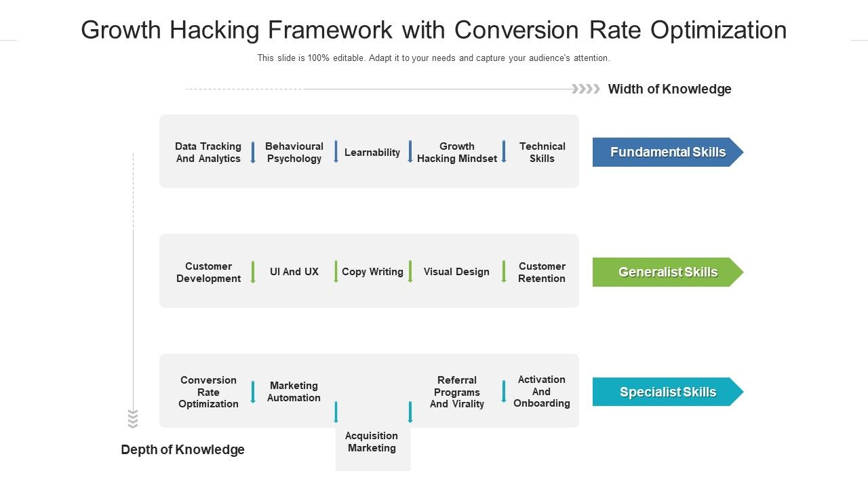Select the Acquisition Marketing box
The image size is (868, 488).
tap(372, 443)
